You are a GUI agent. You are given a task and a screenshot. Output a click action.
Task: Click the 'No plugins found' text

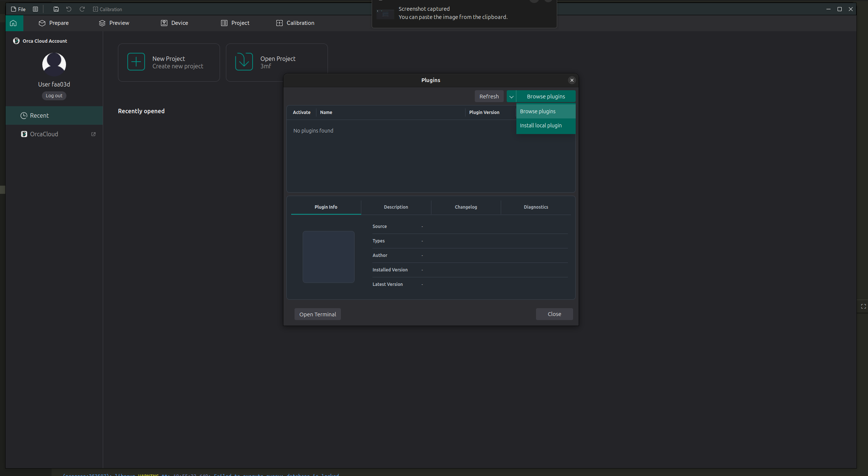313,131
